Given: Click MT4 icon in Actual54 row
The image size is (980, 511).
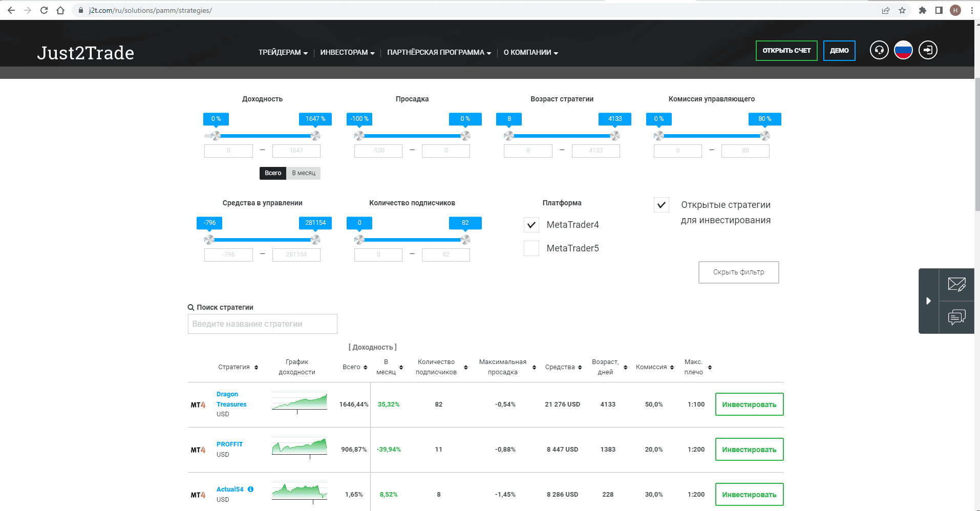Looking at the screenshot, I should [x=198, y=495].
